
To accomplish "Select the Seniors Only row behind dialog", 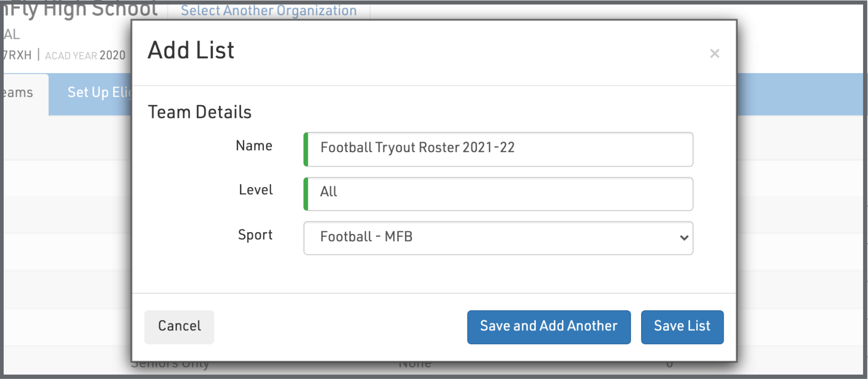I will [x=170, y=364].
